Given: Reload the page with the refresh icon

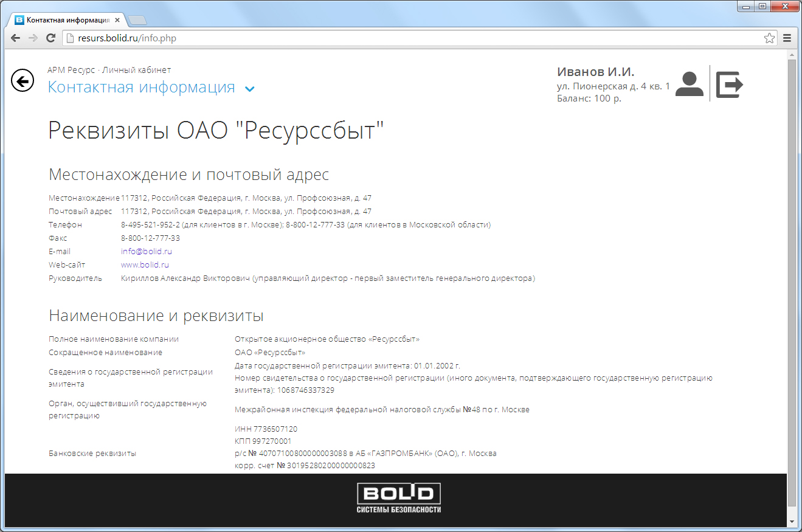Looking at the screenshot, I should pyautogui.click(x=51, y=38).
